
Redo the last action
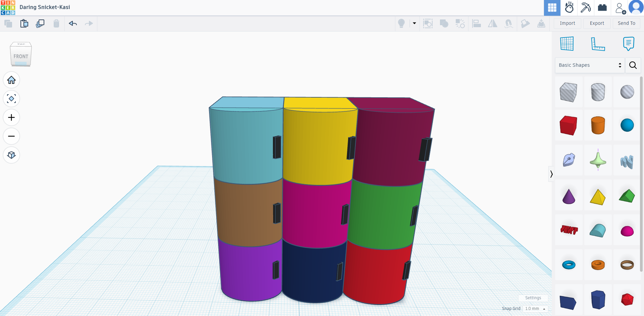(89, 23)
